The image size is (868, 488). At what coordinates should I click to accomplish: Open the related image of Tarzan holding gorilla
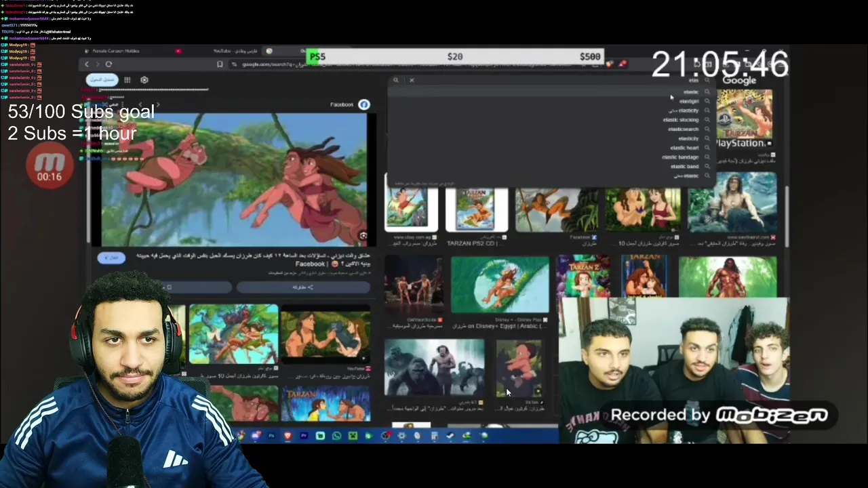(x=325, y=335)
